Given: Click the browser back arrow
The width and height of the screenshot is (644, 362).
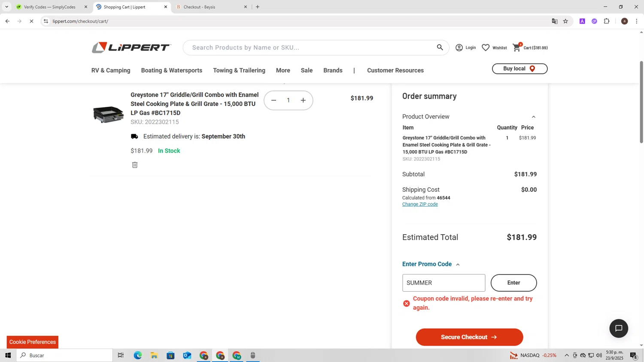Looking at the screenshot, I should click(7, 21).
